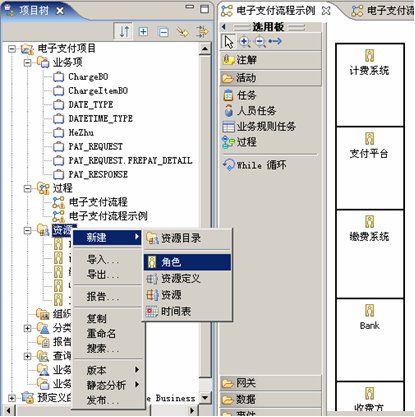415x417 pixels.
Task: Expand the 查询 folder node
Action: (x=28, y=356)
